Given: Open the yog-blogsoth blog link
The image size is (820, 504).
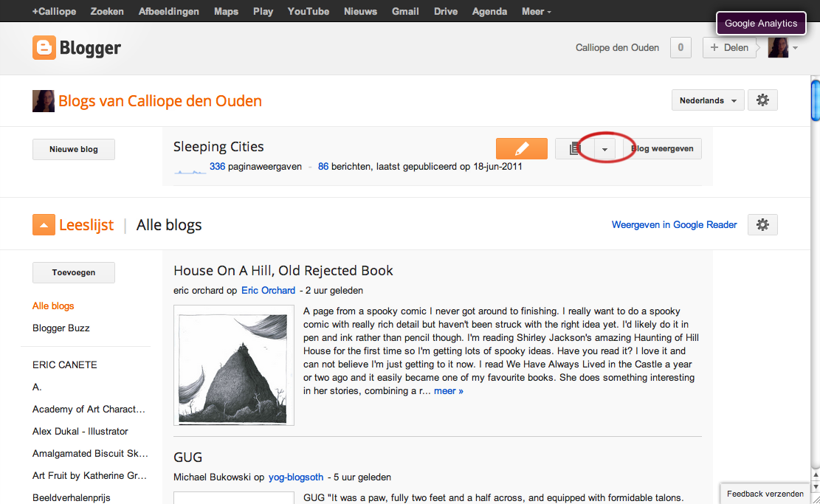Looking at the screenshot, I should pos(296,477).
